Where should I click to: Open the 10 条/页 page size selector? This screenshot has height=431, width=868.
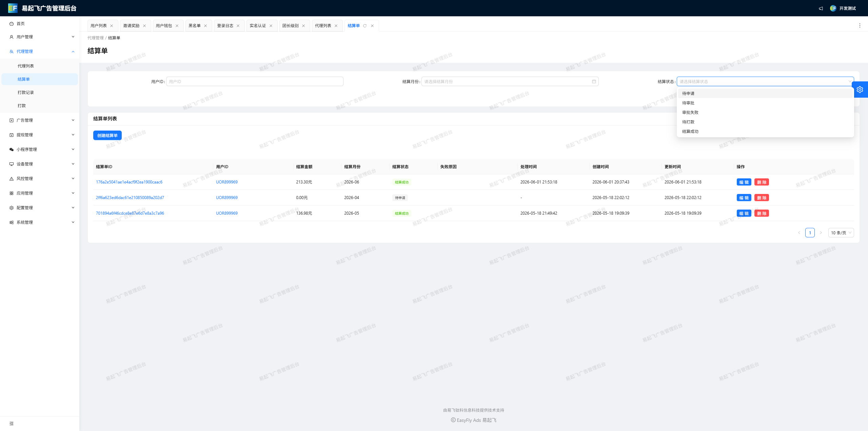tap(841, 233)
